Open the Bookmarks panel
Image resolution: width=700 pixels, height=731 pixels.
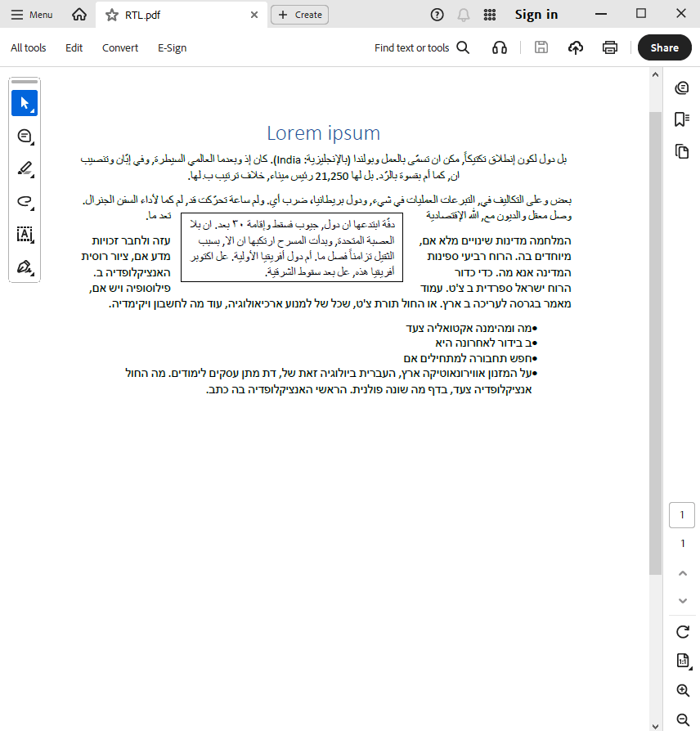point(682,119)
